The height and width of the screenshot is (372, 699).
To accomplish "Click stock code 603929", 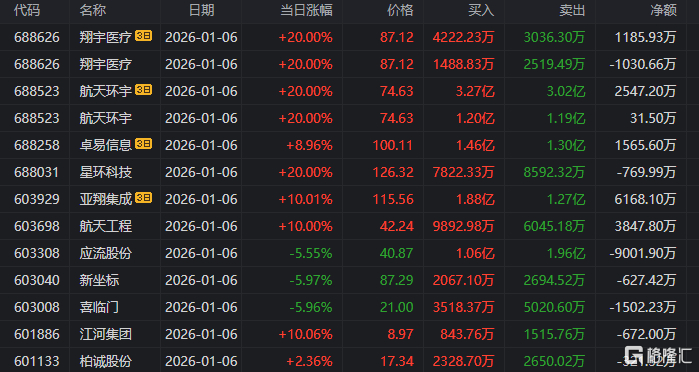I will pos(37,199).
